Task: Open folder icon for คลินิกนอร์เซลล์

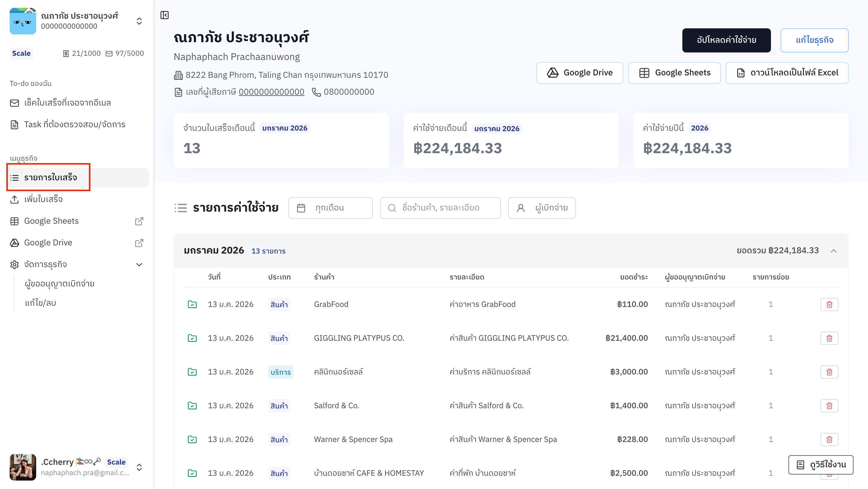Action: pyautogui.click(x=192, y=372)
